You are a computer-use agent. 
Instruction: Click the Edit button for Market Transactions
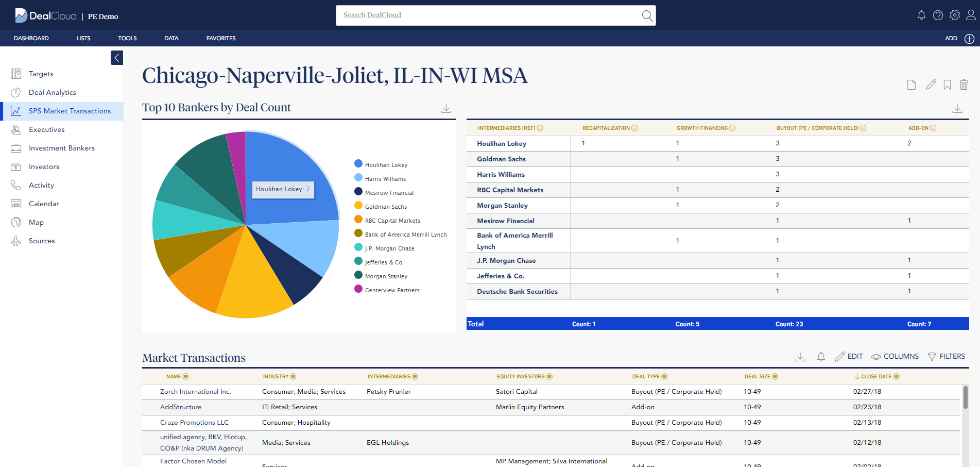click(849, 356)
